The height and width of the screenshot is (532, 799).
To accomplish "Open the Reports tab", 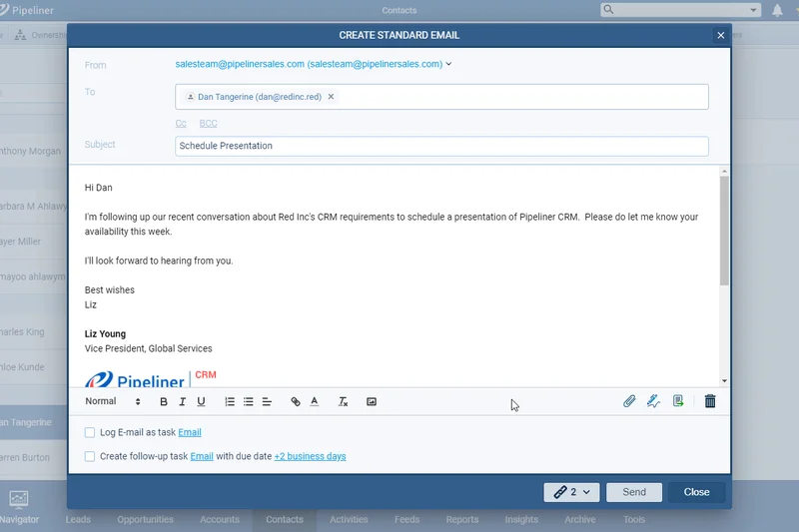I will coord(462,519).
